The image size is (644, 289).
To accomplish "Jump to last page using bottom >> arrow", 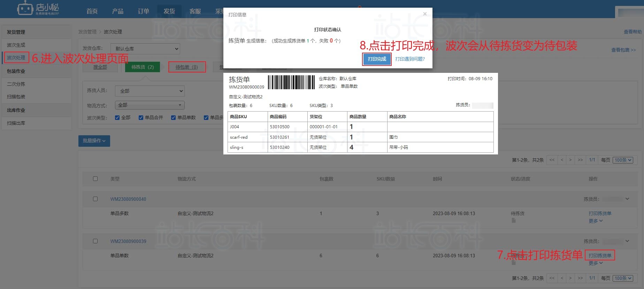I will click(580, 278).
